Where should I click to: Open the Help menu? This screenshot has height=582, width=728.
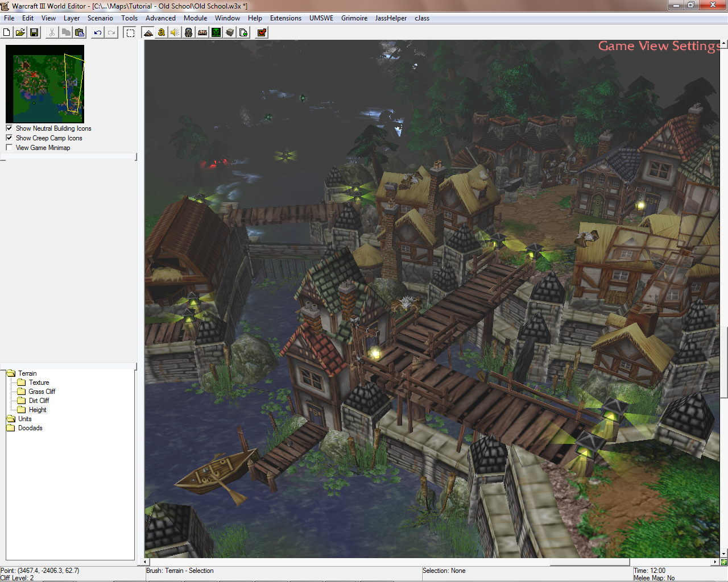click(255, 18)
